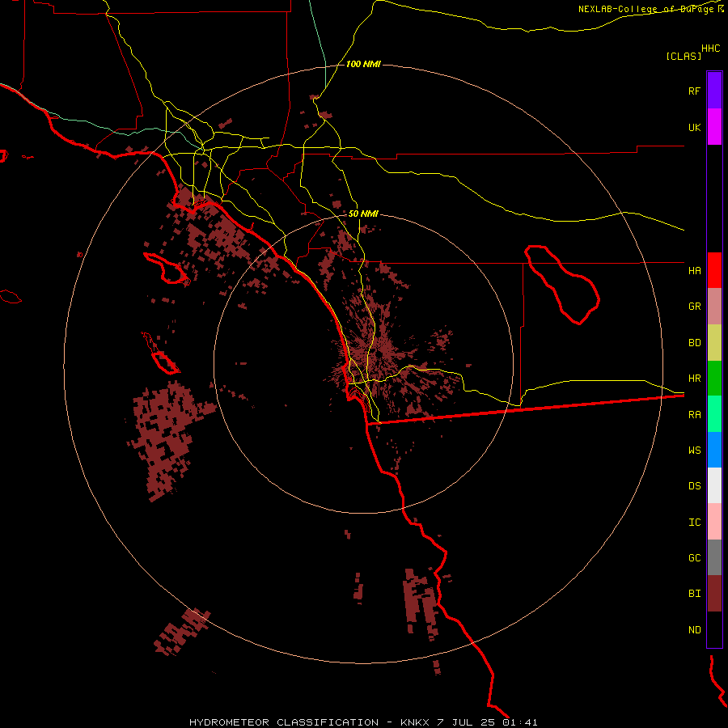Screen dimensions: 728x728
Task: Click the HHC product label
Action: pos(711,49)
